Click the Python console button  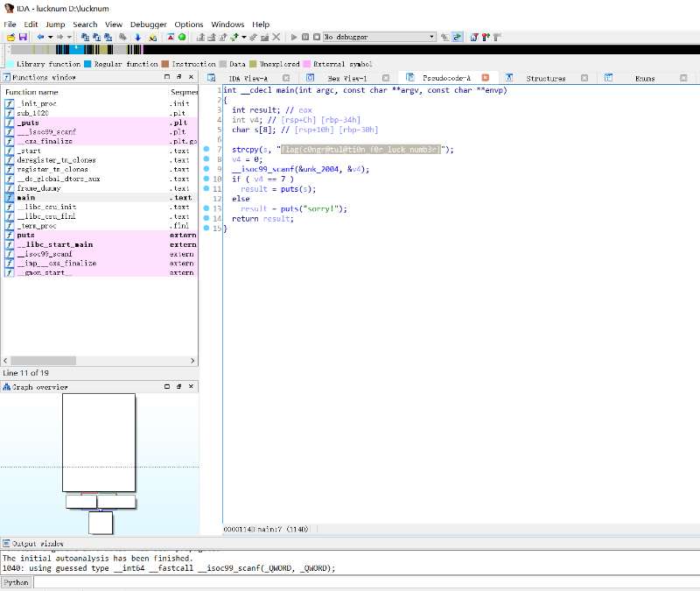click(x=16, y=582)
